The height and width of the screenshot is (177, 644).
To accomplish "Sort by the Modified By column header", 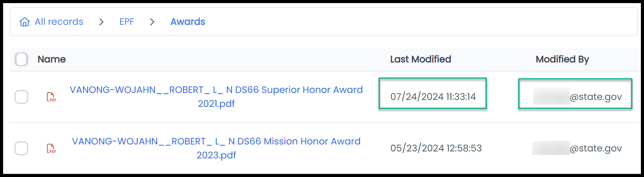I will (562, 59).
